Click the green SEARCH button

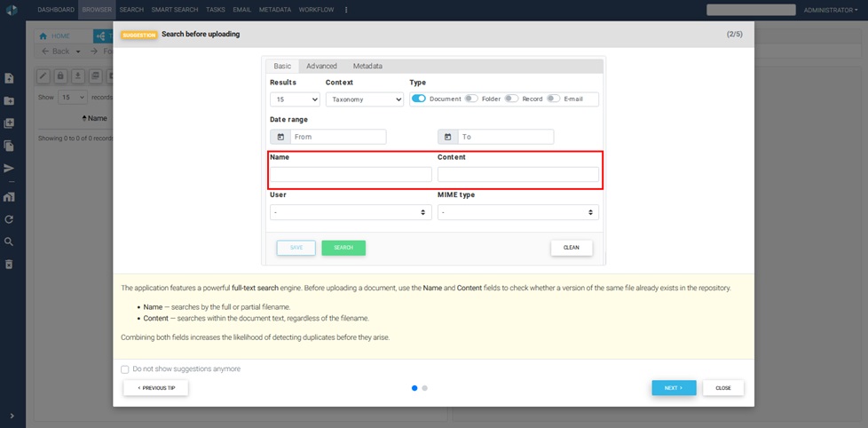343,248
